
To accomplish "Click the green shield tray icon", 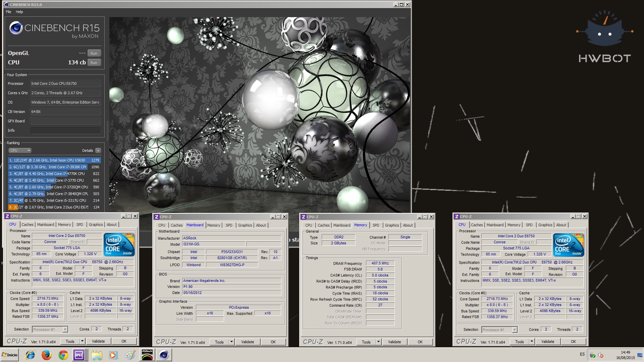I will pos(593,355).
